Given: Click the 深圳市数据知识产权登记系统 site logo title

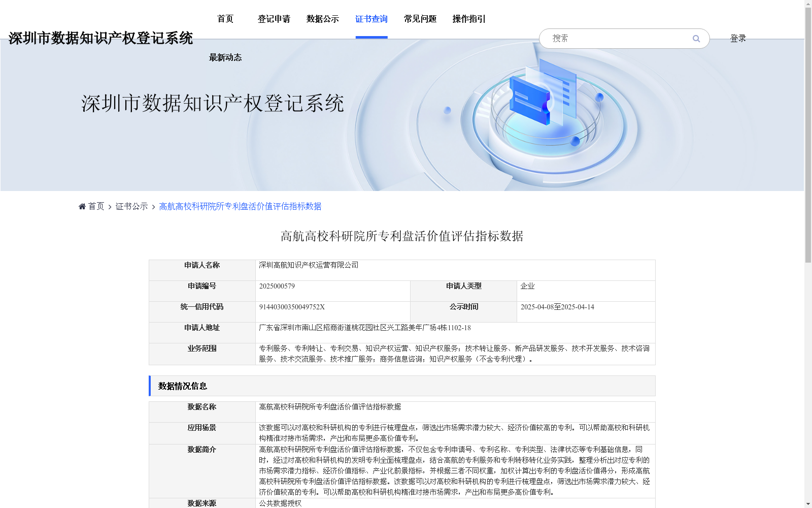Looking at the screenshot, I should (100, 38).
